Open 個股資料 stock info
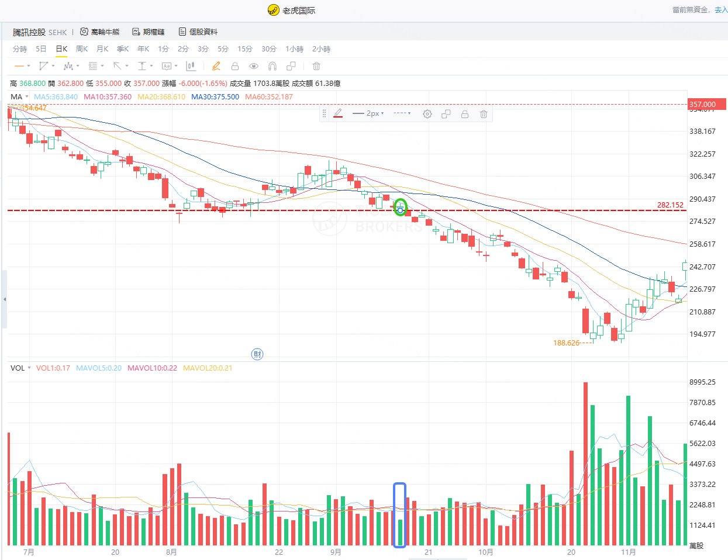 tap(198, 32)
